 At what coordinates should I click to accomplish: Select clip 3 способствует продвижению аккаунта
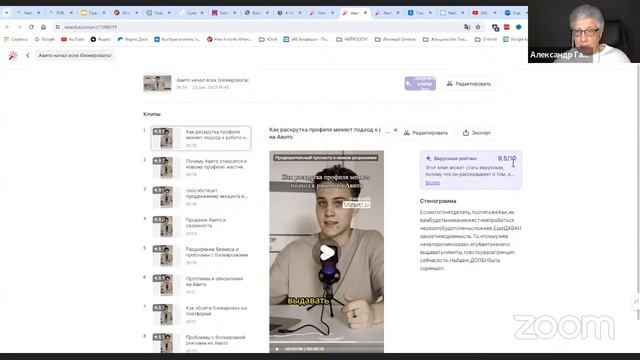click(x=201, y=197)
